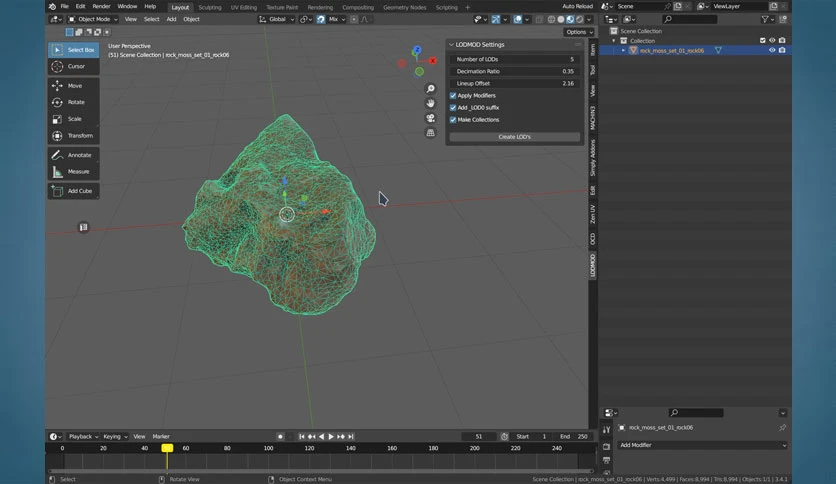Image resolution: width=836 pixels, height=484 pixels.
Task: Click the Add Cube tool
Action: point(74,191)
